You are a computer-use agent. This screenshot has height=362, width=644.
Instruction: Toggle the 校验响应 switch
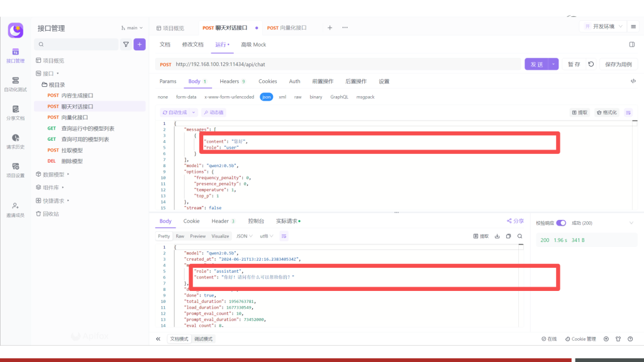pyautogui.click(x=561, y=223)
